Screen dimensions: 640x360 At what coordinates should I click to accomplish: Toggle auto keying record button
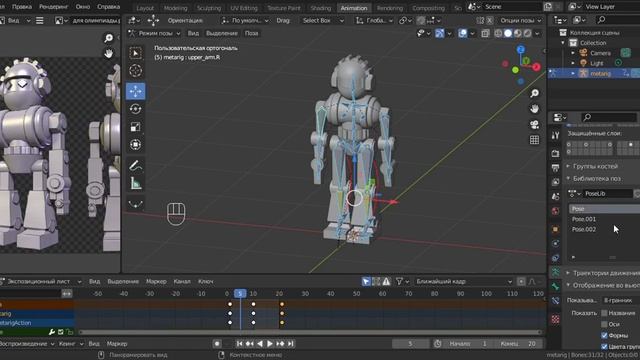coord(217,344)
